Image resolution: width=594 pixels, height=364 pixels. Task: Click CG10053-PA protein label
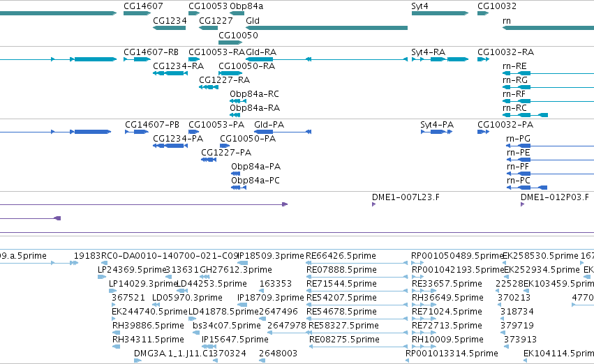216,125
